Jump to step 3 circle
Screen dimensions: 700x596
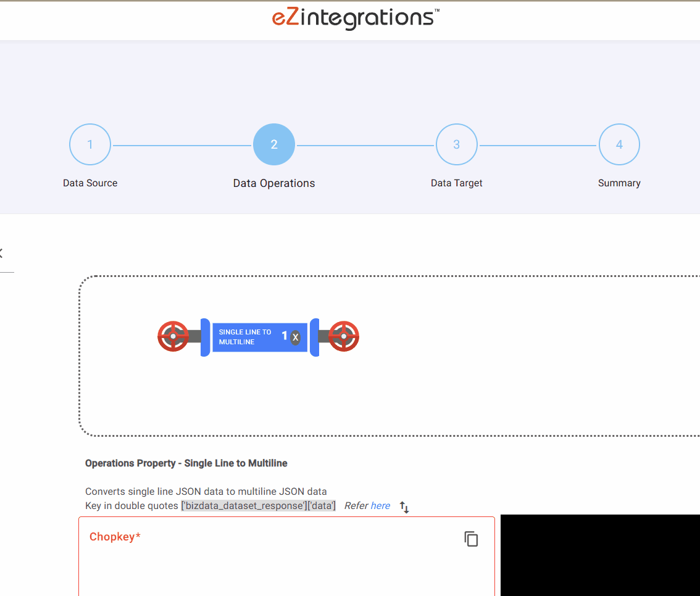point(457,144)
